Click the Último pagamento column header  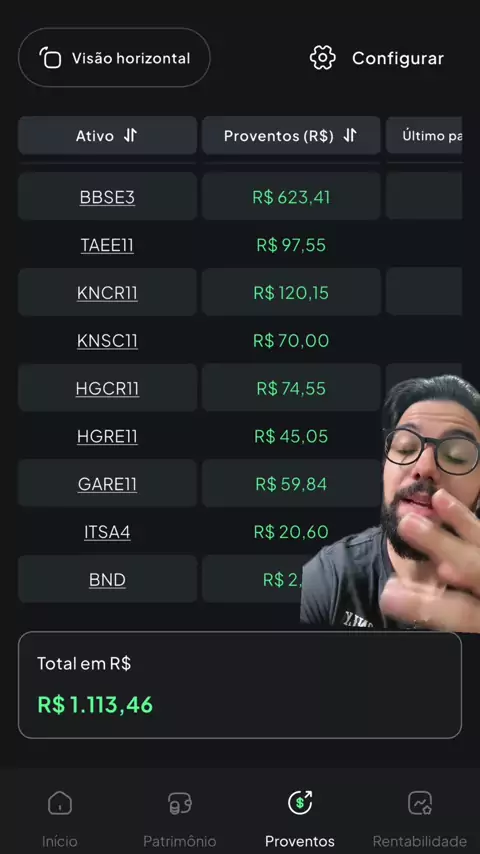click(424, 135)
